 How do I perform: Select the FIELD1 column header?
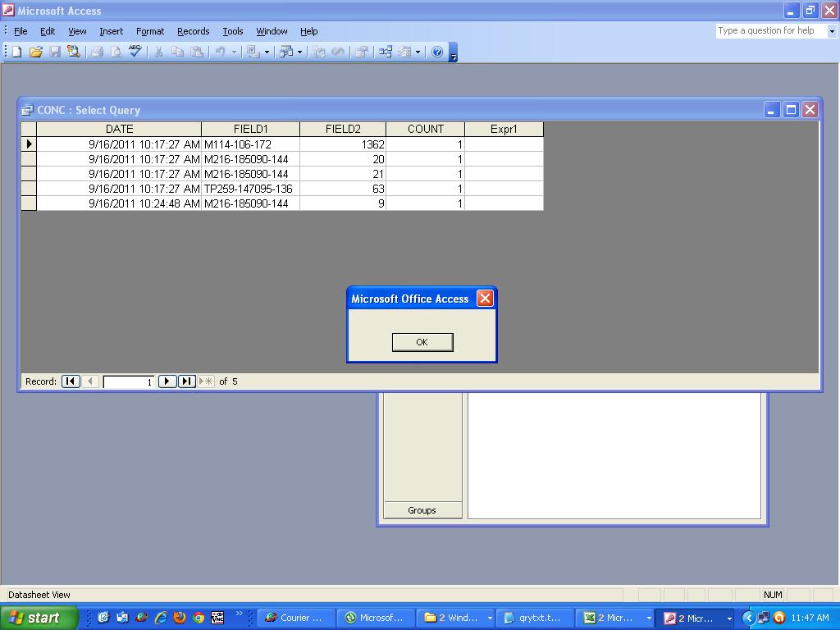250,129
